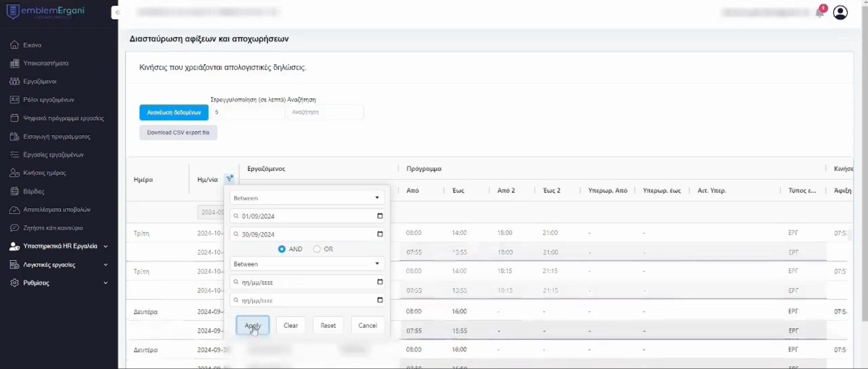Open calendar picker for 30/09/2024 field
Screen dimensions: 868x369
[380, 234]
